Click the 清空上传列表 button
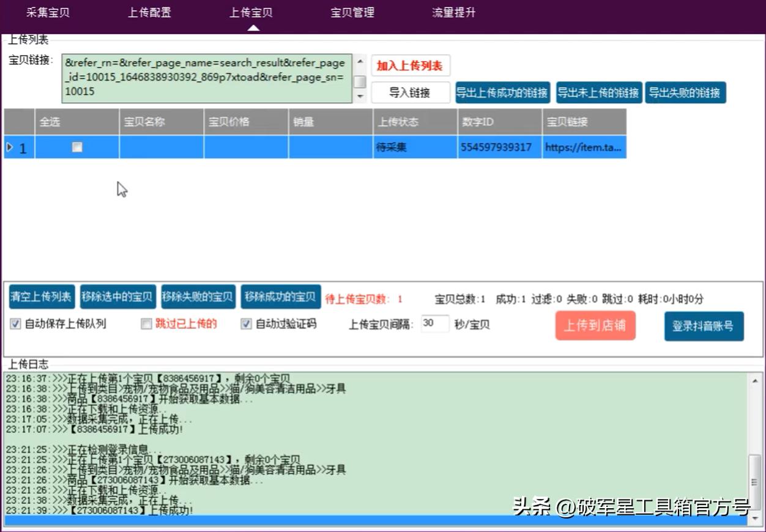Screen dimensions: 766x532 coord(42,297)
